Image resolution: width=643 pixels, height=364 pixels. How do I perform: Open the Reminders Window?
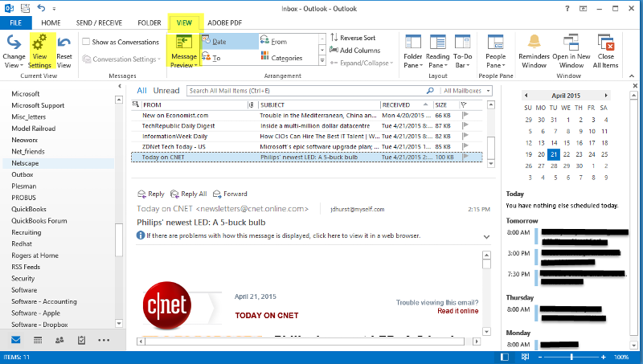click(x=534, y=51)
